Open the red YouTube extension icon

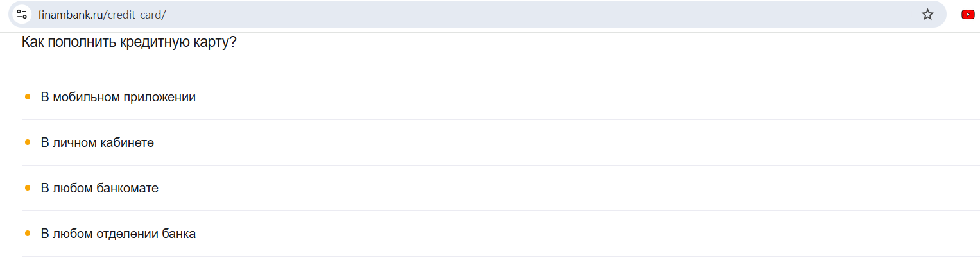point(968,14)
